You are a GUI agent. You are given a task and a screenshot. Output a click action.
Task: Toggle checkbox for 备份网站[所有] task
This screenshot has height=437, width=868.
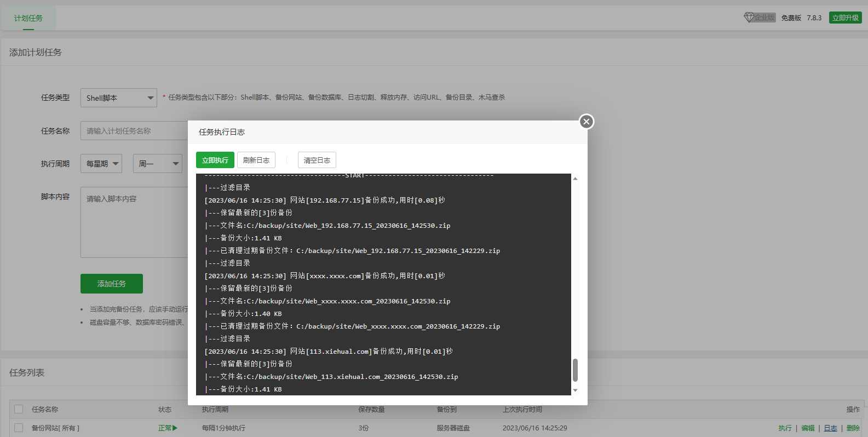(x=19, y=428)
